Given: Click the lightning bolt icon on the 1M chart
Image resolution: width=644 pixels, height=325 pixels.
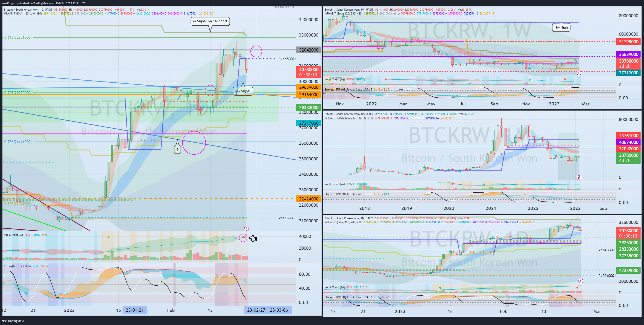Looking at the screenshot, I should [579, 178].
